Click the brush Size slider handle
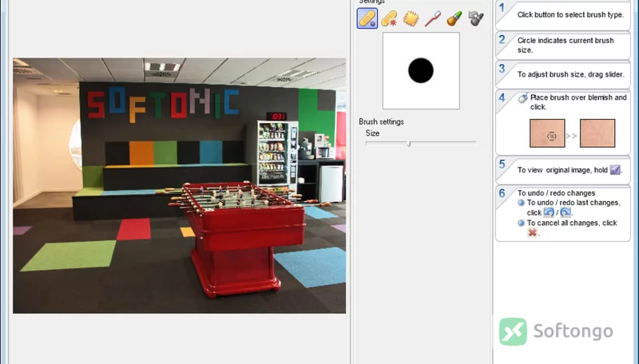Viewport: 639px width, 364px height. pyautogui.click(x=409, y=144)
